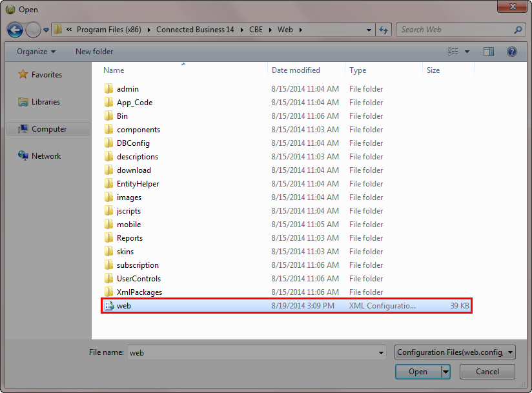
Task: Toggle the preview pane icon
Action: pos(489,52)
